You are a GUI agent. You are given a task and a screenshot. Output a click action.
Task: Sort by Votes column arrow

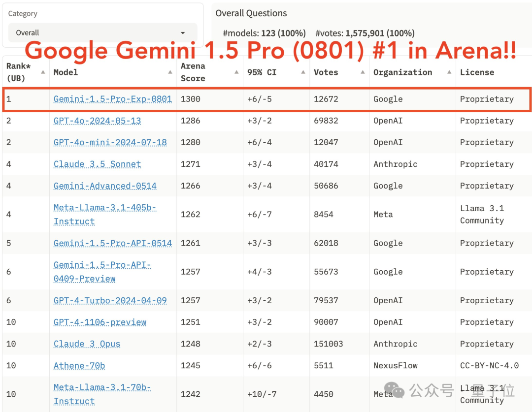[x=363, y=72]
